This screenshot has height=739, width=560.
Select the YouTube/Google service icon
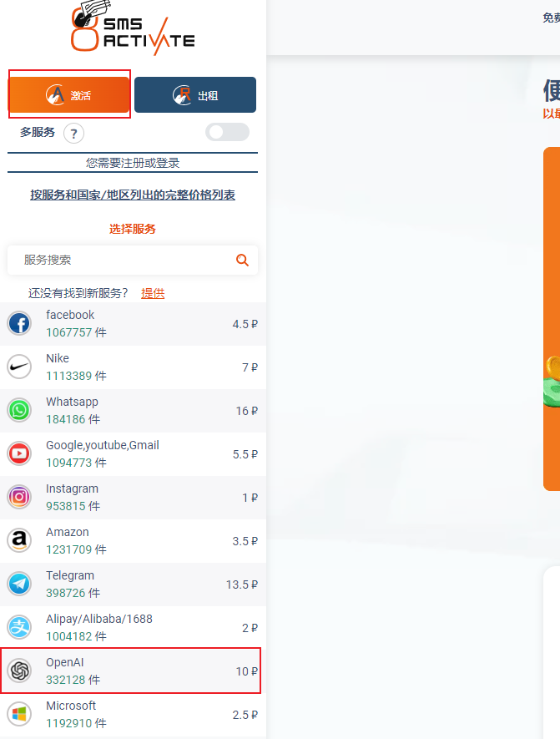(19, 454)
